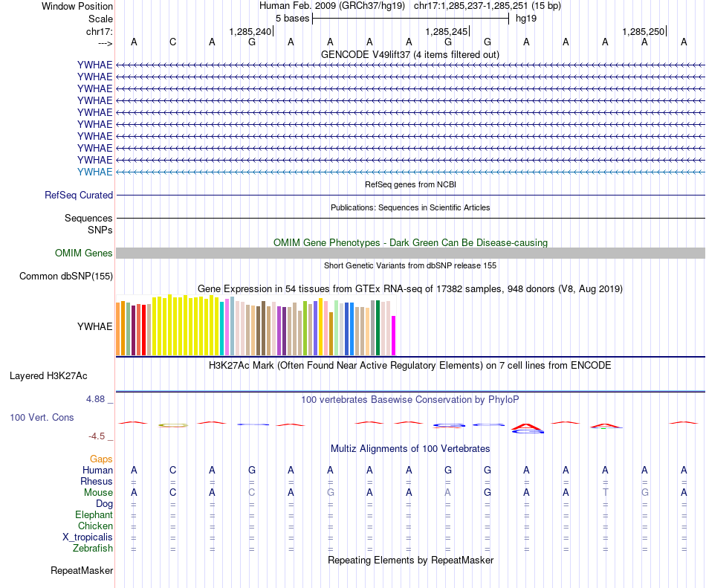The height and width of the screenshot is (588, 706).
Task: Click the Mouse species row label
Action: click(x=98, y=493)
